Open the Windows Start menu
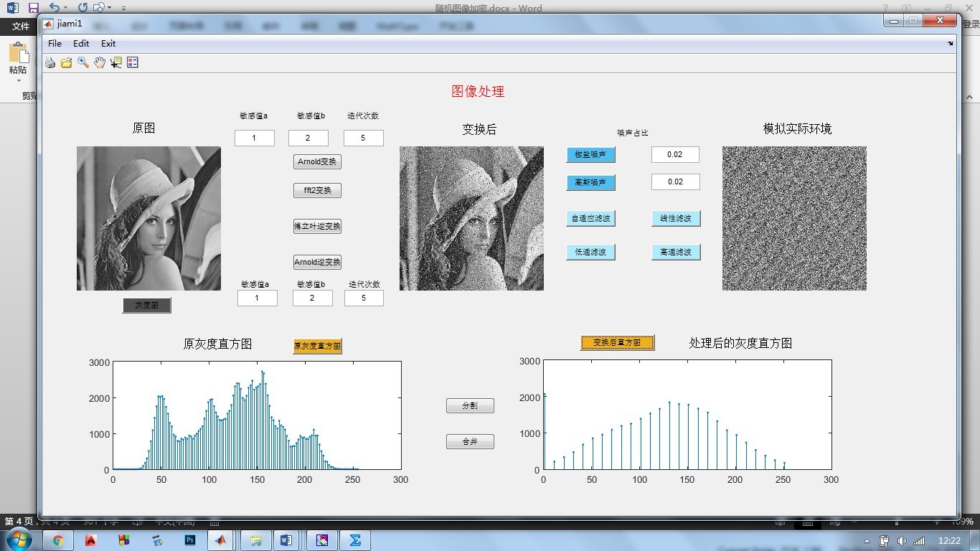The width and height of the screenshot is (980, 551). click(17, 540)
